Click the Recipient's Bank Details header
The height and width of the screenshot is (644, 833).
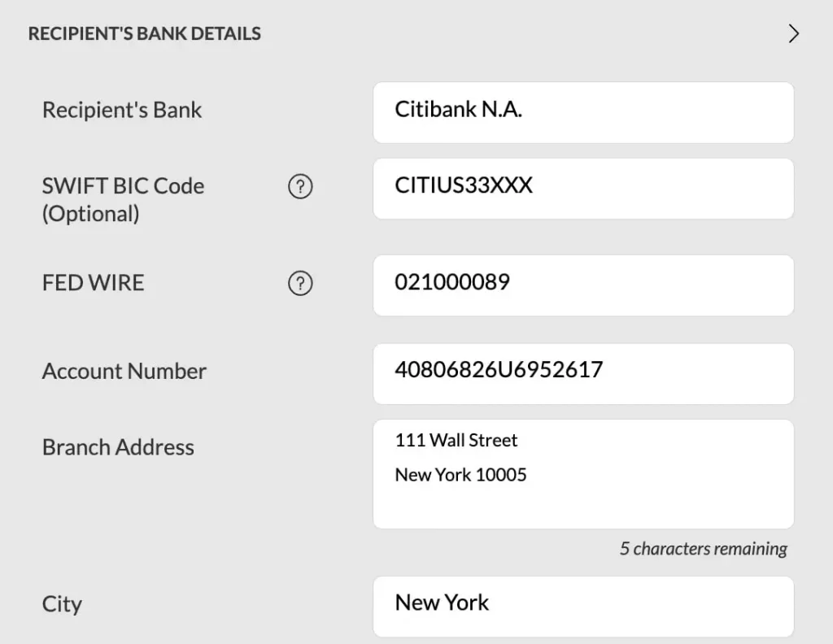[x=145, y=33]
